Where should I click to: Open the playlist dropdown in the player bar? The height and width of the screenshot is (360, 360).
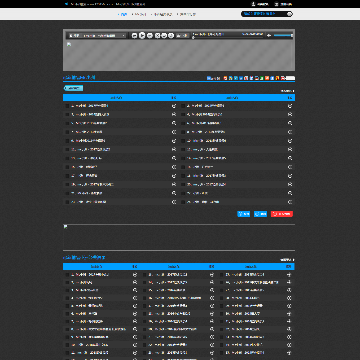click(97, 35)
